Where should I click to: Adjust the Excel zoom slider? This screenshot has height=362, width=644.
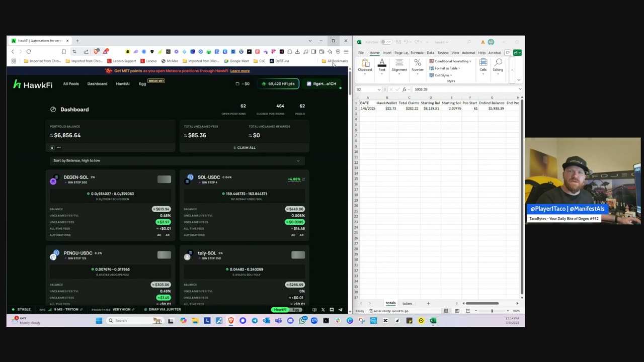[x=492, y=311]
